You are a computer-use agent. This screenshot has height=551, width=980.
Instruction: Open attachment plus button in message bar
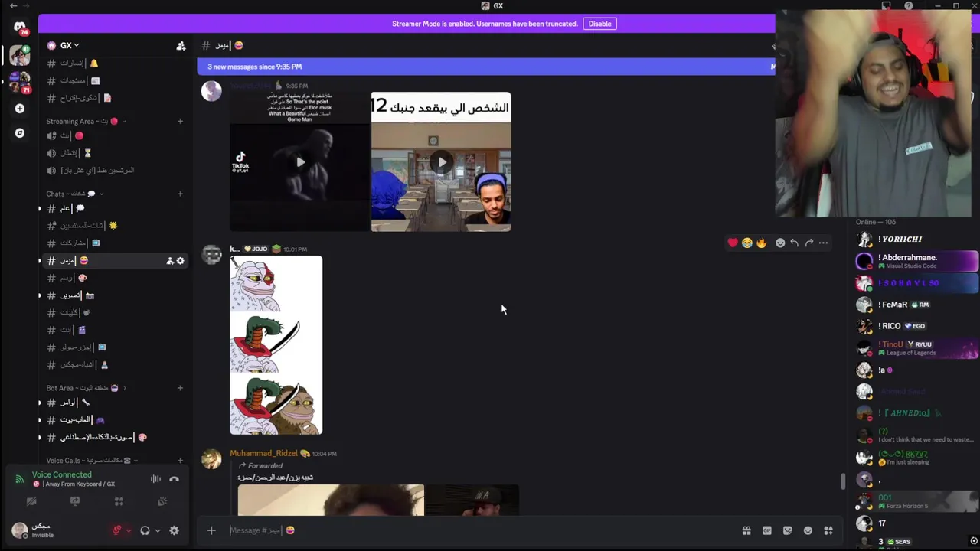[x=211, y=530]
